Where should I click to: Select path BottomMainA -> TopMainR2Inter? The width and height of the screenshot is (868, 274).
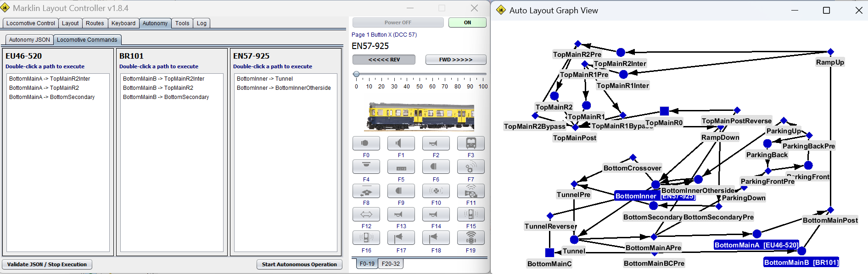(x=50, y=79)
